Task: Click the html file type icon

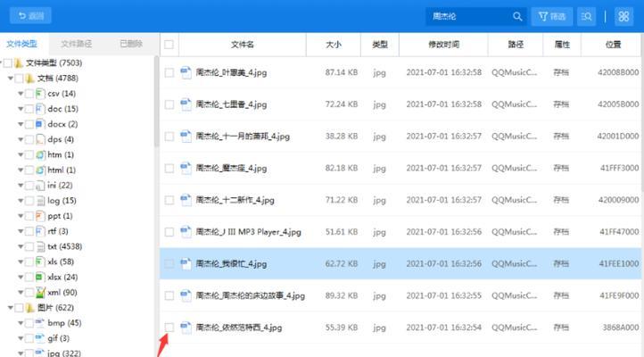Action: coord(40,170)
